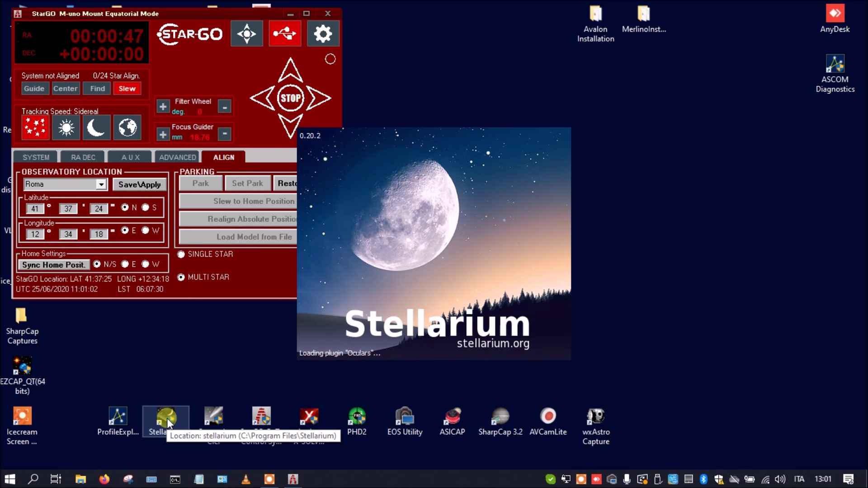Open Windows Start menu
The image size is (868, 488).
[x=10, y=479]
